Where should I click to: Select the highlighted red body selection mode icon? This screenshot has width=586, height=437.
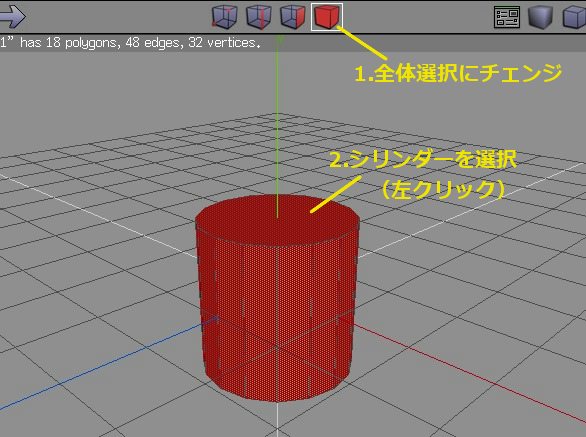(x=327, y=16)
